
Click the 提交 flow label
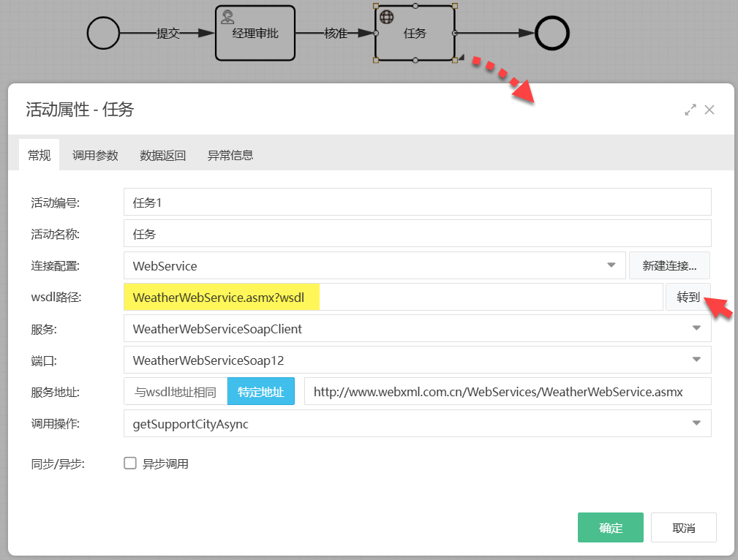(168, 34)
